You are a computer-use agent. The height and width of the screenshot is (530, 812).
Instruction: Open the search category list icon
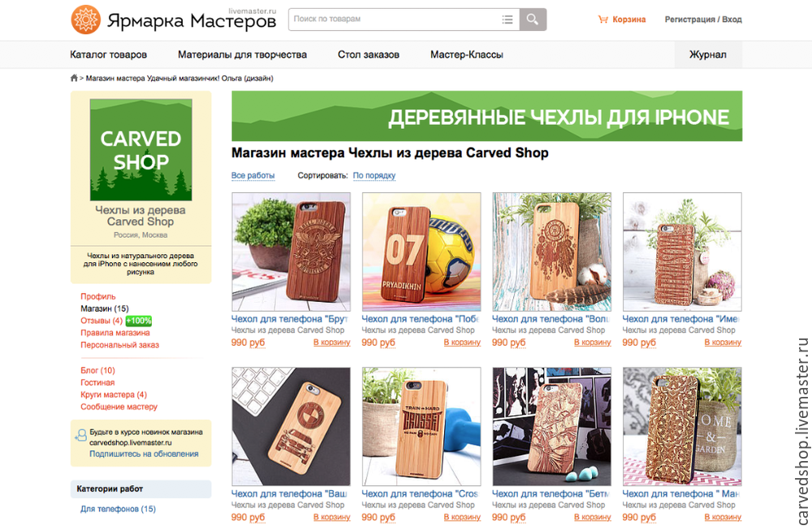click(508, 19)
